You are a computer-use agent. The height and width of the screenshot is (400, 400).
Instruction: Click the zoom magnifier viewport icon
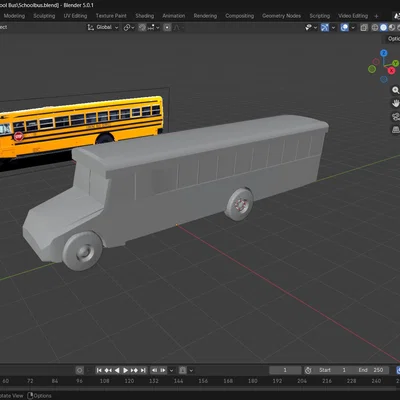pos(395,90)
